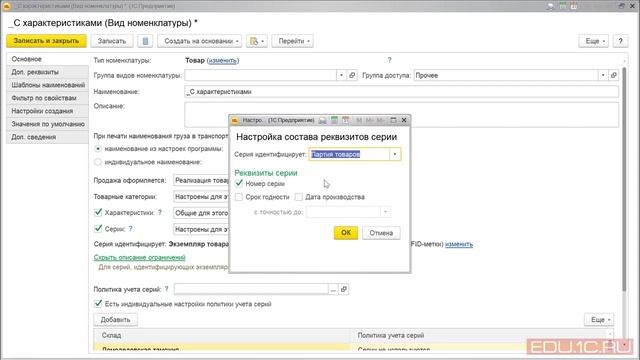Click the Отмена button in the dialog

pos(381,233)
